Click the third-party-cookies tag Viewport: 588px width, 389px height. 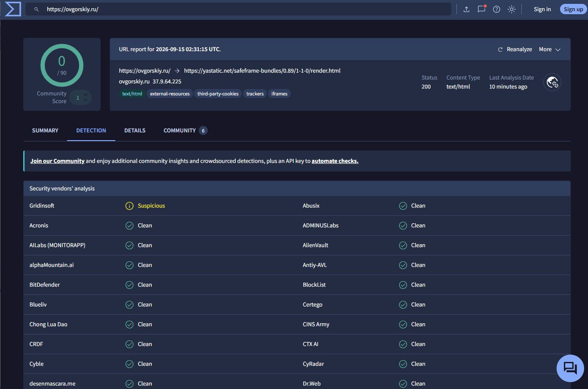click(218, 94)
